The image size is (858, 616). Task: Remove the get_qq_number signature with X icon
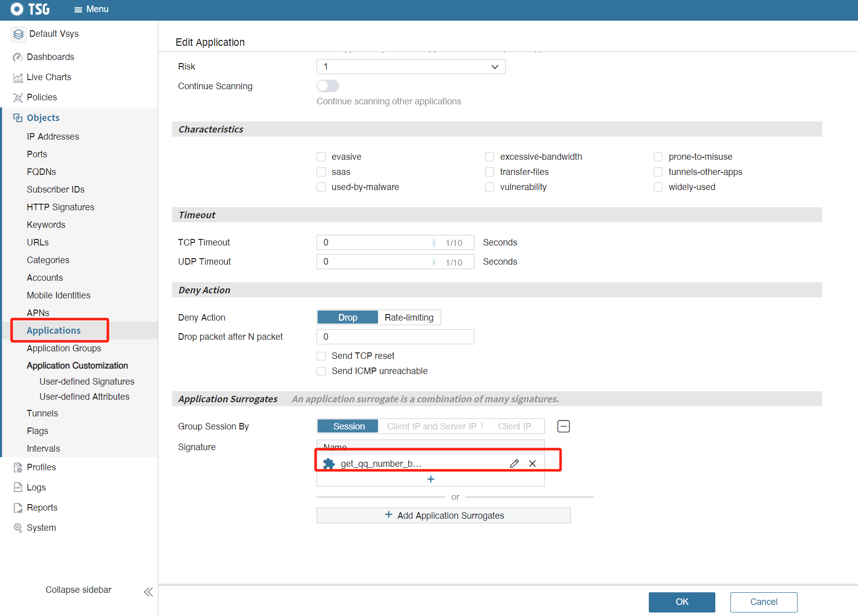coord(532,463)
